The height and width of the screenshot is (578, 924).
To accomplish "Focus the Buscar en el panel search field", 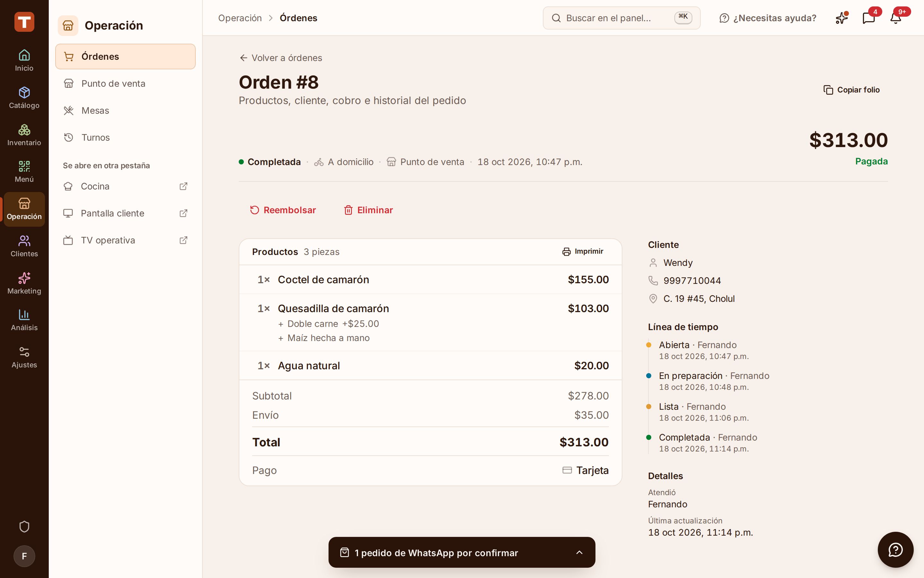I will pyautogui.click(x=621, y=18).
